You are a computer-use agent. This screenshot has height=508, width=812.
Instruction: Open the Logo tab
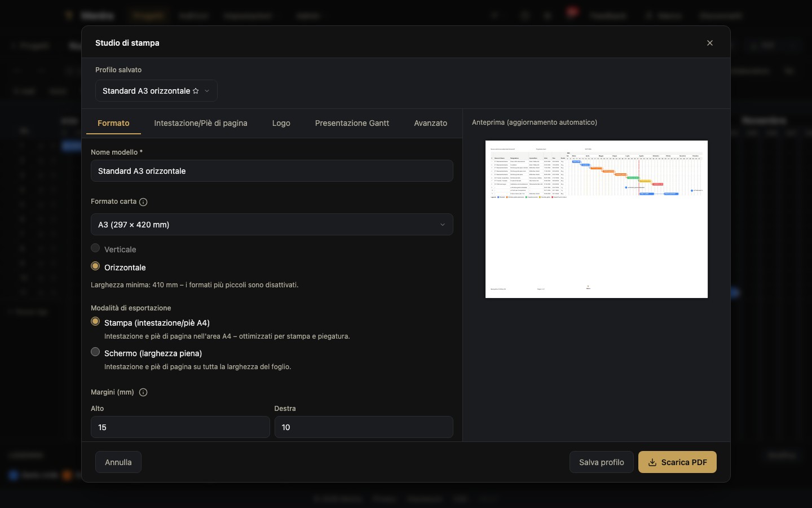pyautogui.click(x=281, y=123)
